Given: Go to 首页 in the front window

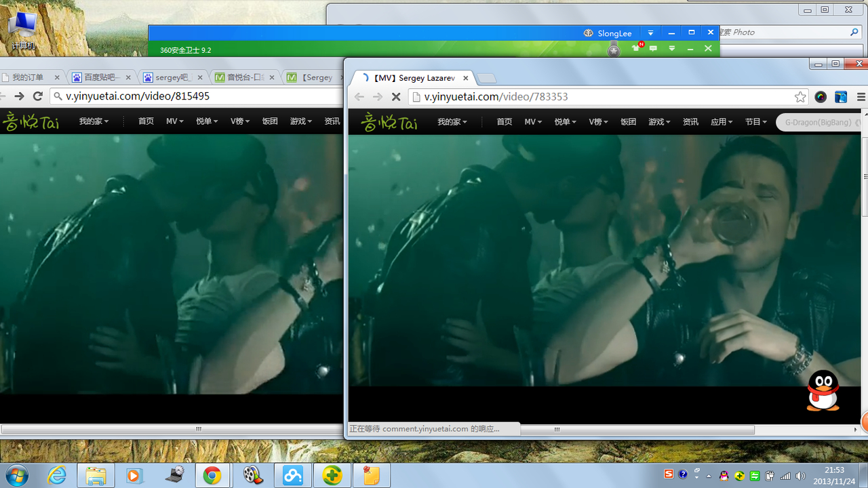Looking at the screenshot, I should [504, 122].
